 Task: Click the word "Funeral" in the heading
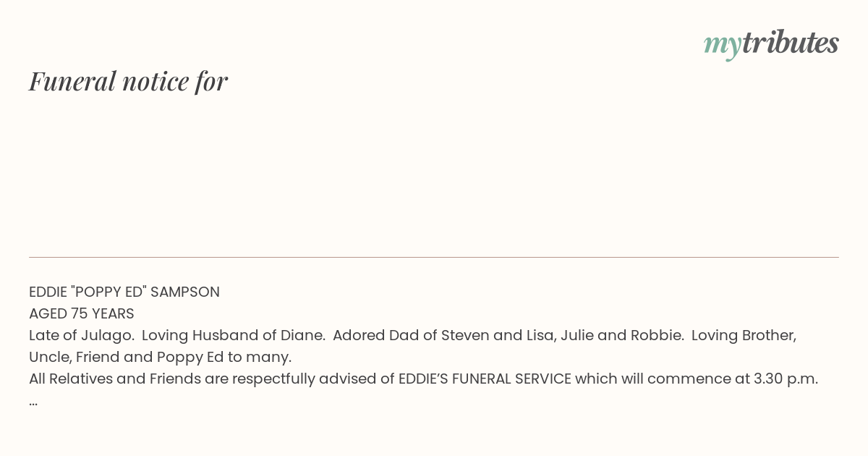[72, 81]
